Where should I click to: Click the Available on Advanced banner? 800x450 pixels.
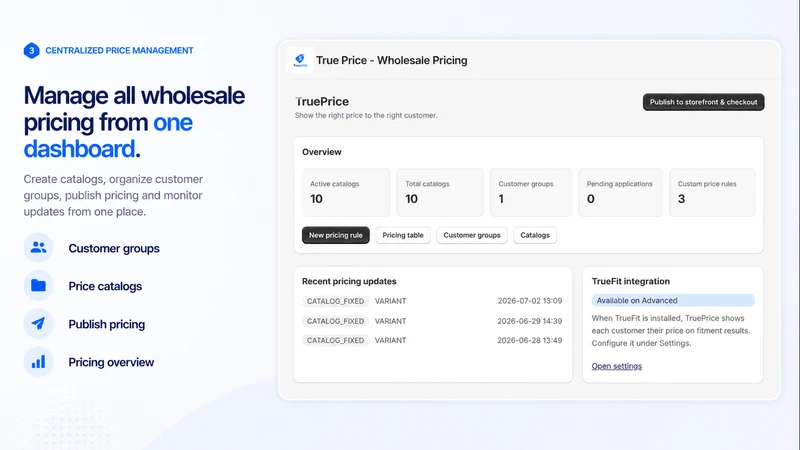(x=673, y=301)
